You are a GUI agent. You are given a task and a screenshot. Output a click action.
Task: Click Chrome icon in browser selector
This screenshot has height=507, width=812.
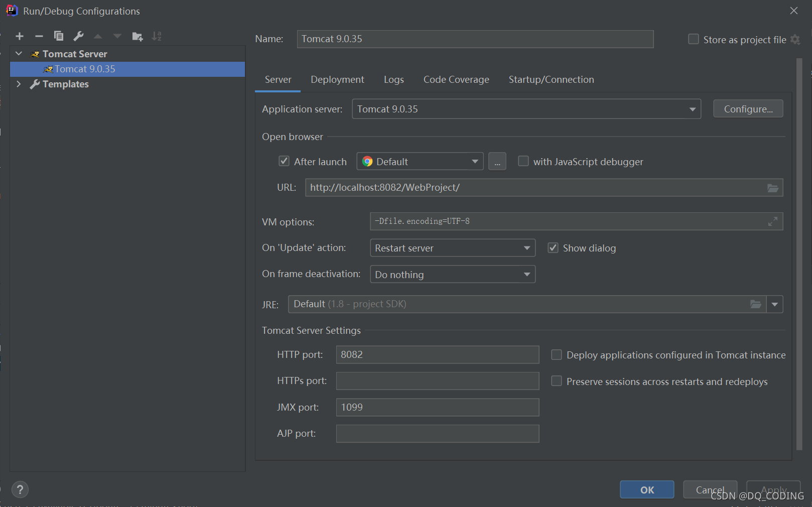(x=367, y=161)
